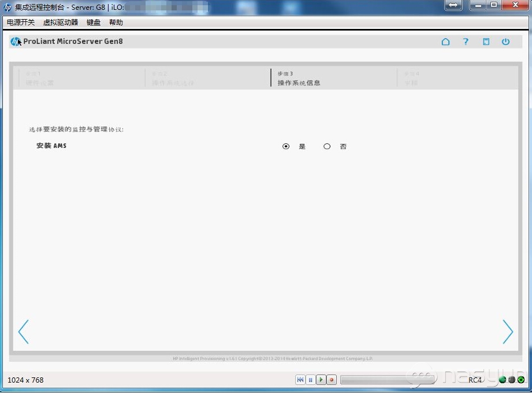The width and height of the screenshot is (532, 393).
Task: Click the double-arrow button in the title bar
Action: click(453, 5)
